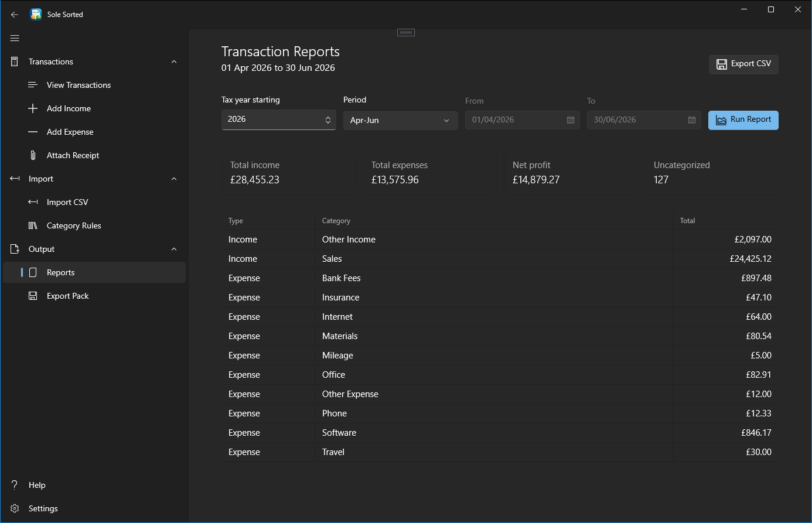Select Reports in the sidebar
812x523 pixels.
pyautogui.click(x=94, y=272)
